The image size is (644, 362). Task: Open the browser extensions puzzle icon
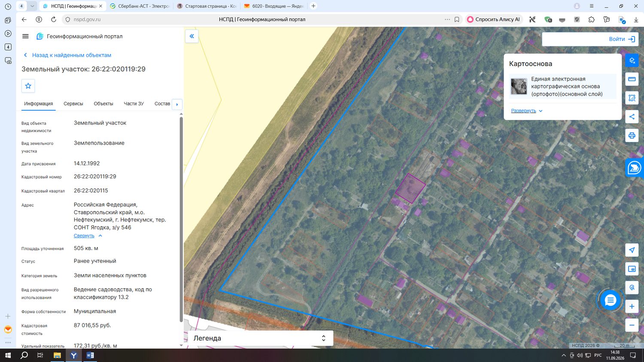pos(592,19)
